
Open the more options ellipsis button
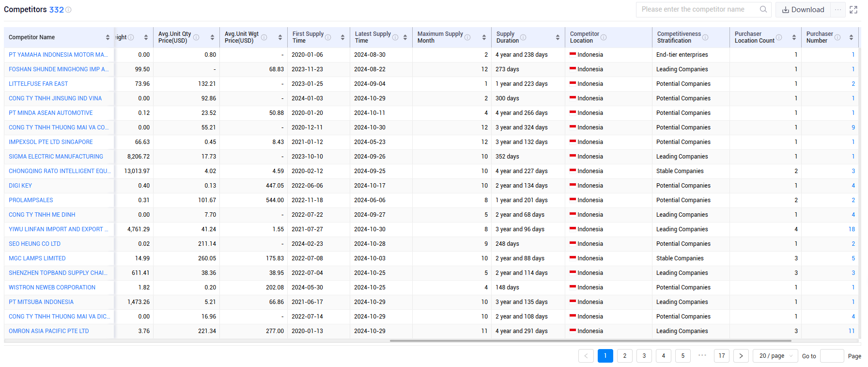838,10
